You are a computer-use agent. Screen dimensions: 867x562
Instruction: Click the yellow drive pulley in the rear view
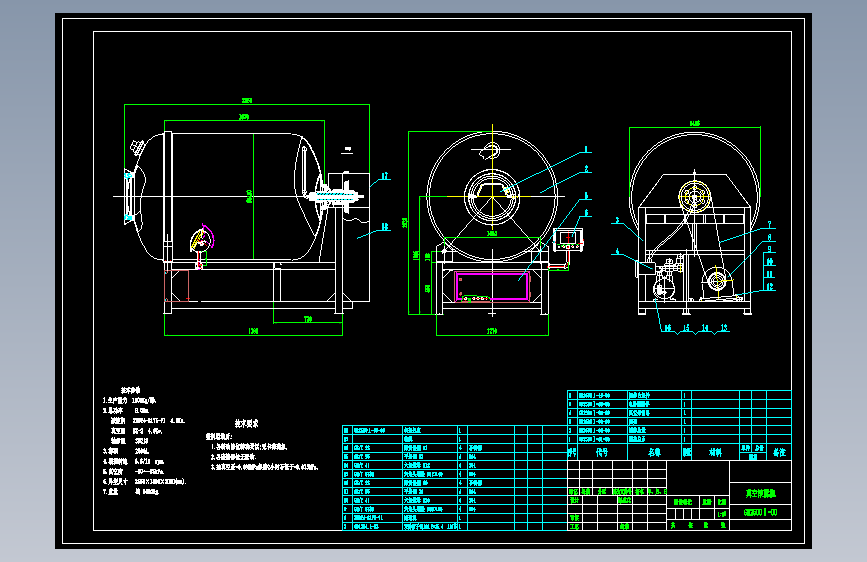[694, 196]
